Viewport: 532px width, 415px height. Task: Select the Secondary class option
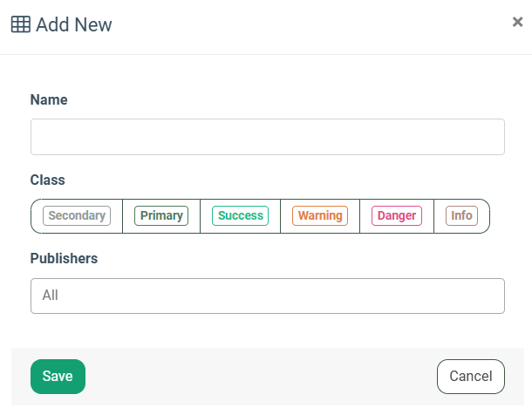tap(77, 215)
